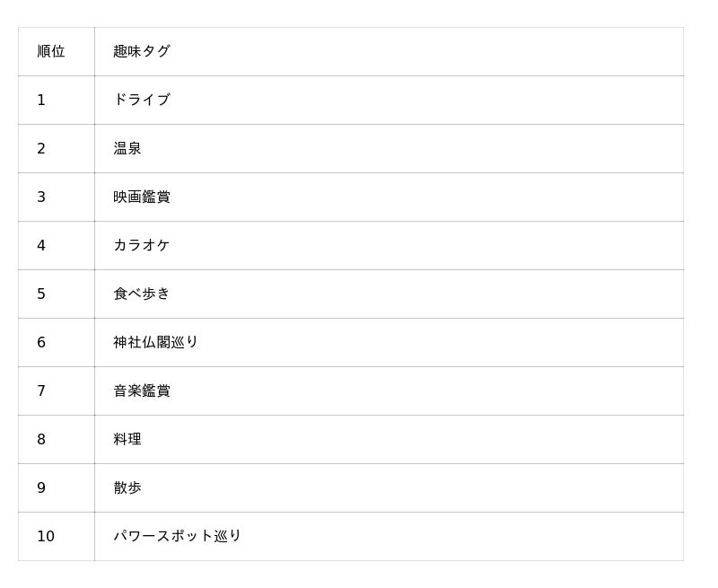The width and height of the screenshot is (718, 588).
Task: Click the 温泉 tag cell
Action: coord(127,148)
